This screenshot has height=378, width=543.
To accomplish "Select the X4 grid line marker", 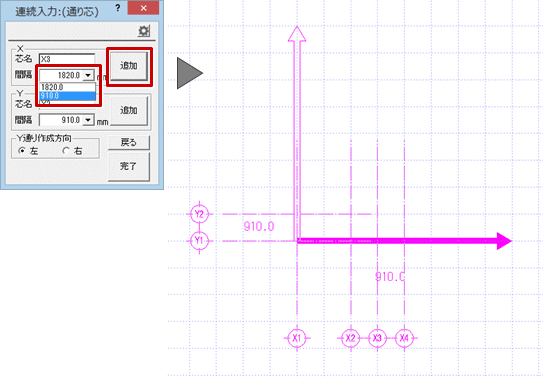I will click(404, 338).
